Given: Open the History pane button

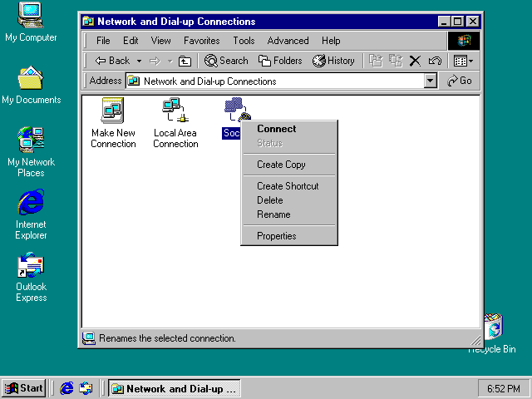Looking at the screenshot, I should pos(333,61).
